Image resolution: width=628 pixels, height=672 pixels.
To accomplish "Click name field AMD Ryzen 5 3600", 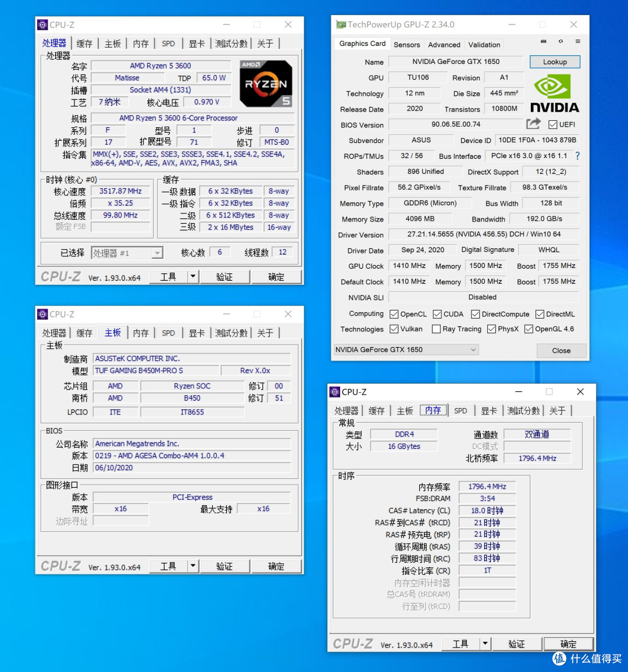I will 160,66.
